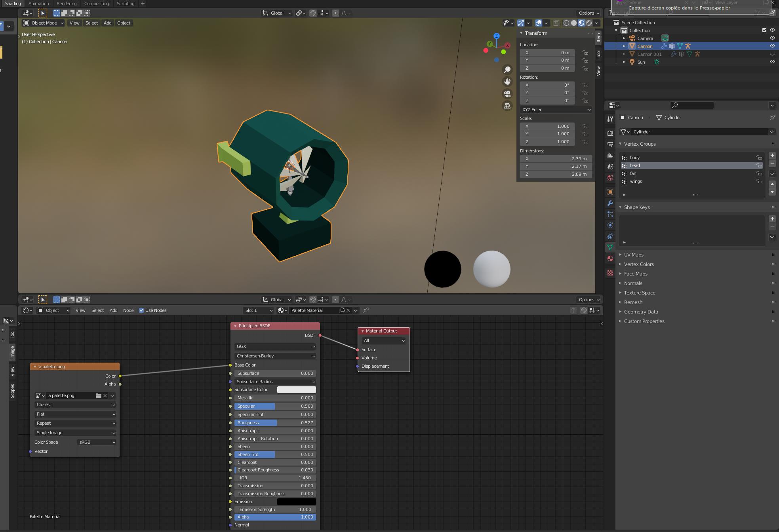The width and height of the screenshot is (779, 532).
Task: Toggle visibility of the Sun object
Action: pos(772,62)
